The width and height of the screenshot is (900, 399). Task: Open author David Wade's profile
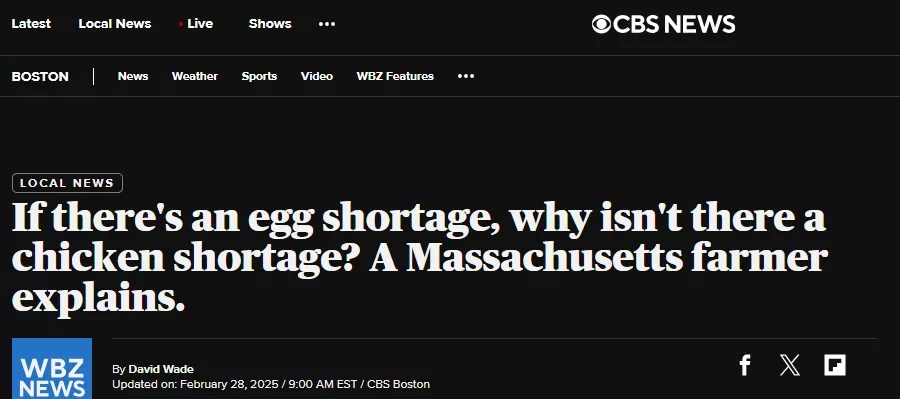click(161, 369)
